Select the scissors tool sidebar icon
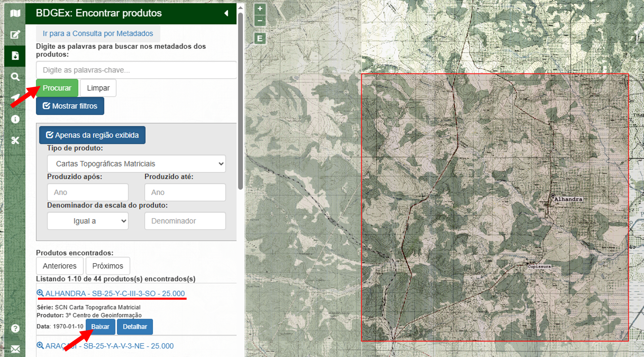Viewport: 644px width, 357px height. (15, 140)
